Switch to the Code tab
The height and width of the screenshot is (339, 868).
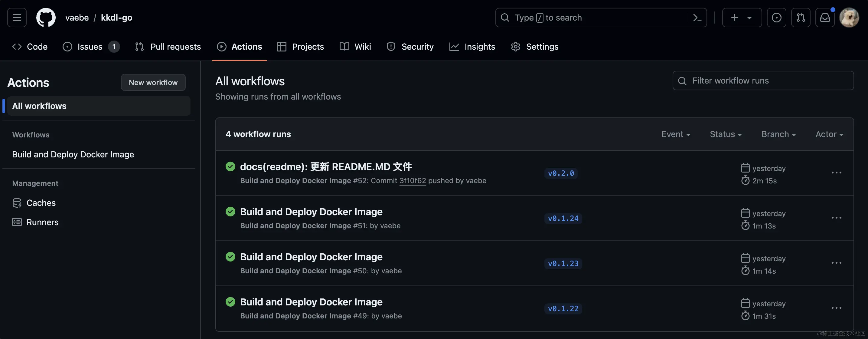[x=30, y=47]
